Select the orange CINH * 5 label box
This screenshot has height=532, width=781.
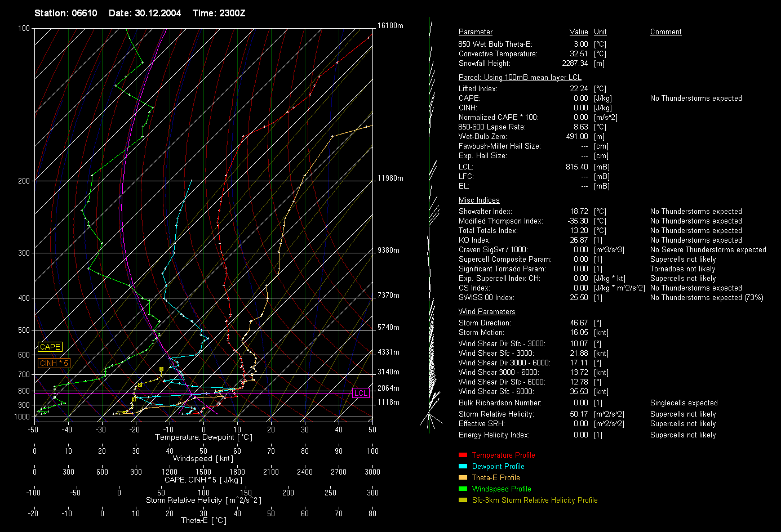(x=54, y=363)
